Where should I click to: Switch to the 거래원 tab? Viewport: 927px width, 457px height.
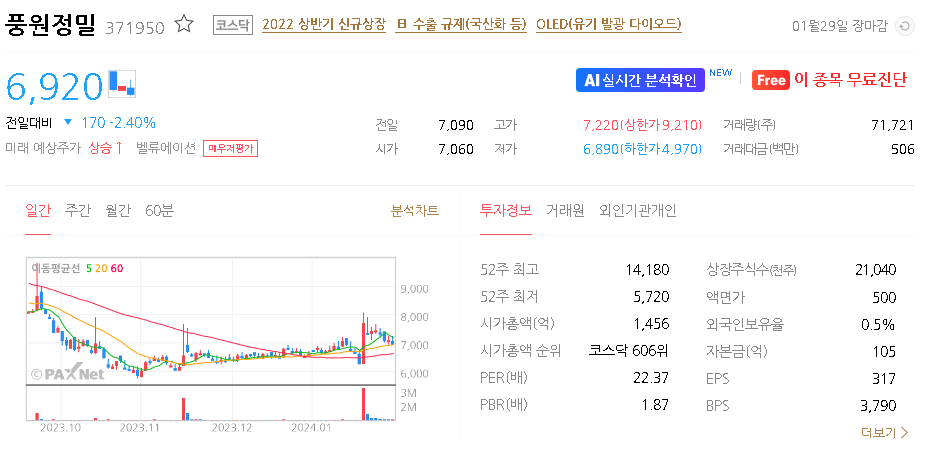point(565,210)
